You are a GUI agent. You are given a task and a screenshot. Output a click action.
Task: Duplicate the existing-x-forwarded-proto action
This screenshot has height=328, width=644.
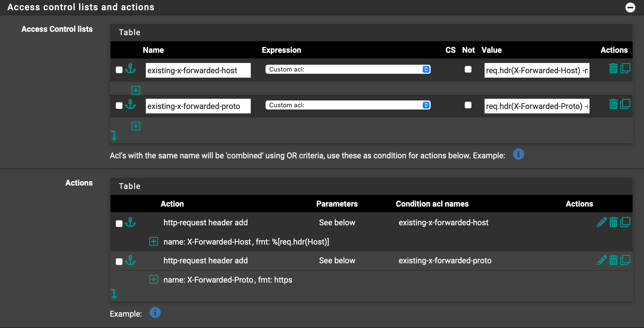click(625, 260)
